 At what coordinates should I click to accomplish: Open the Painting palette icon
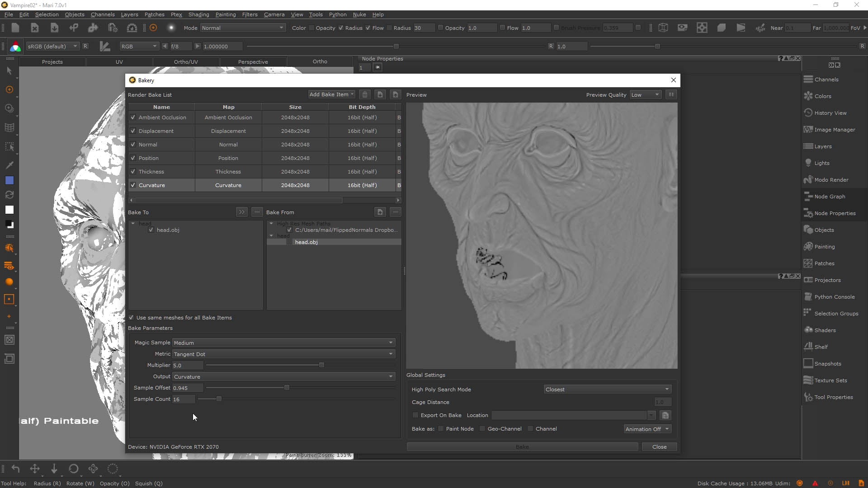click(808, 247)
